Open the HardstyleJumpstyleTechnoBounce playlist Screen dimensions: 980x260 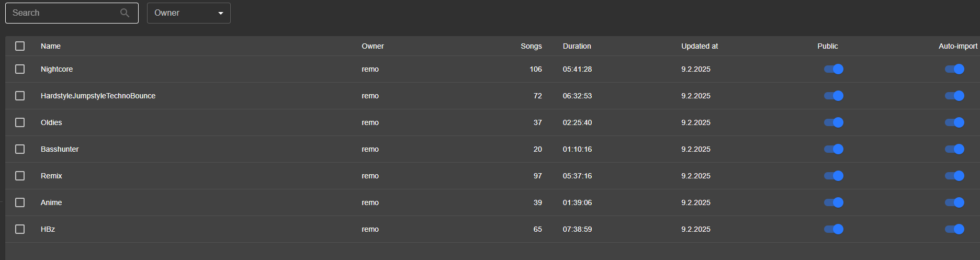coord(98,96)
